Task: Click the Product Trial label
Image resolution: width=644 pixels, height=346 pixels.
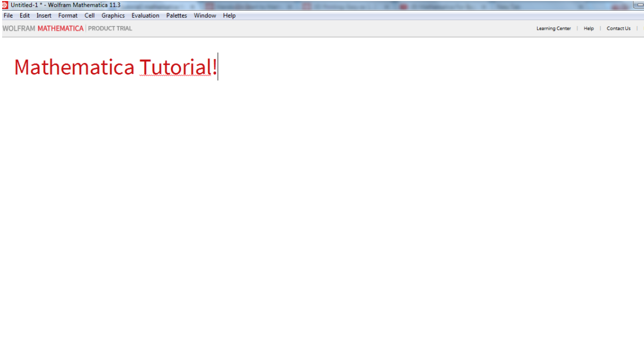Action: point(110,28)
